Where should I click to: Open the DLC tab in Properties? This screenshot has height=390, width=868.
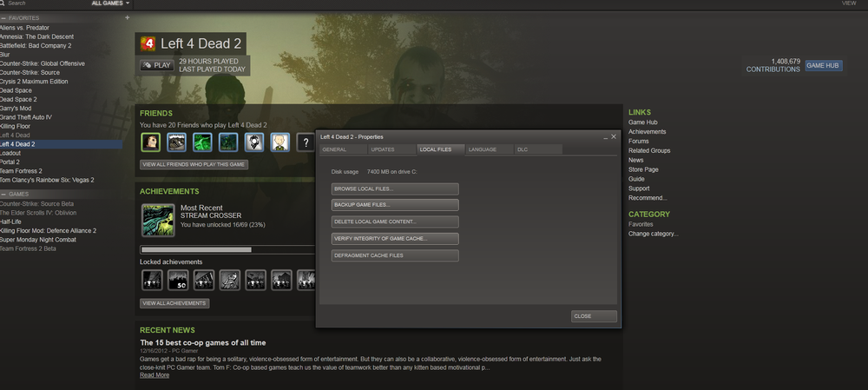pyautogui.click(x=538, y=149)
